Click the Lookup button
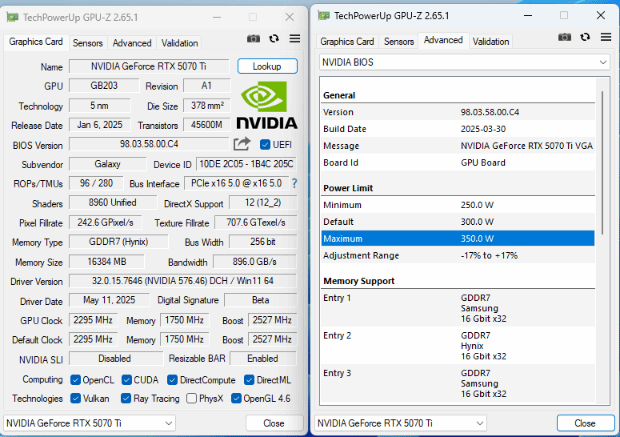 coord(267,66)
